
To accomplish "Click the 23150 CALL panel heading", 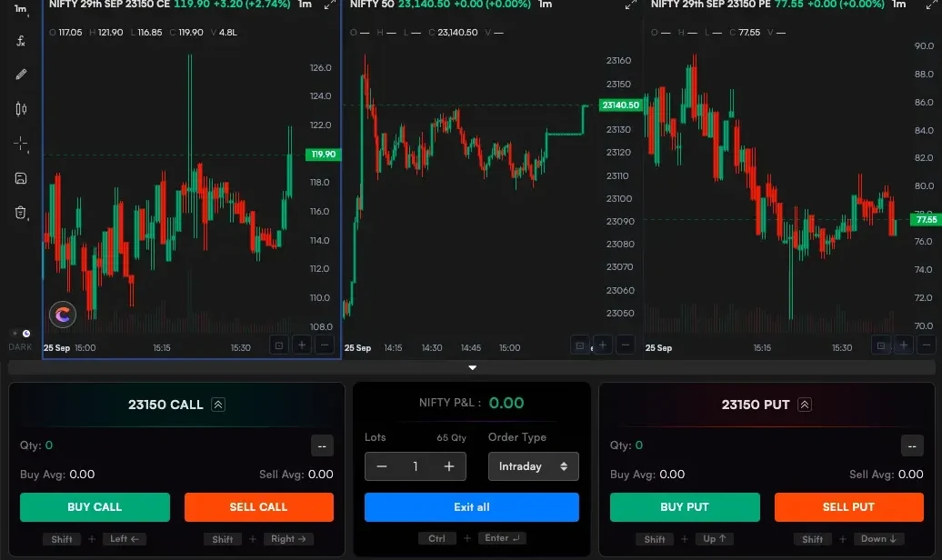I will (x=165, y=405).
